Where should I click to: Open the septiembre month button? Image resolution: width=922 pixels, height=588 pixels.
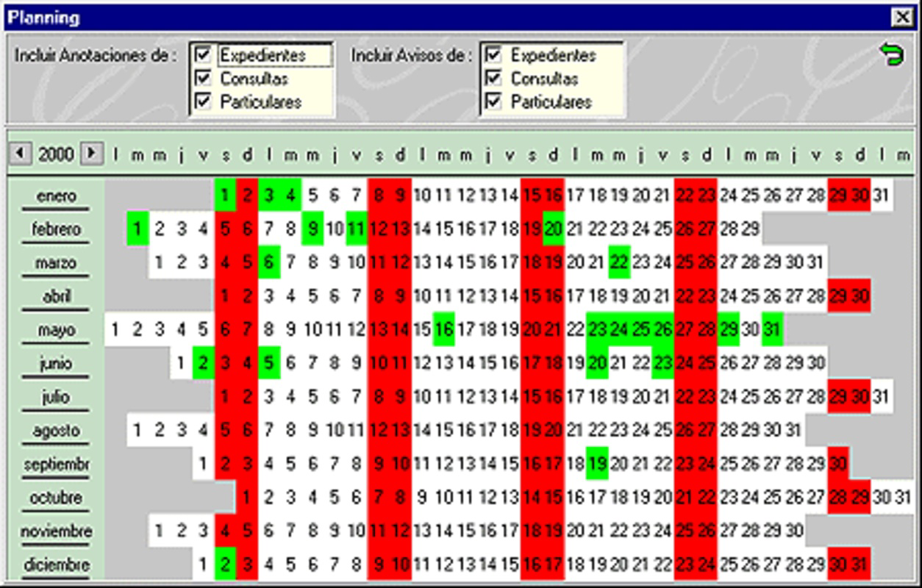56,465
